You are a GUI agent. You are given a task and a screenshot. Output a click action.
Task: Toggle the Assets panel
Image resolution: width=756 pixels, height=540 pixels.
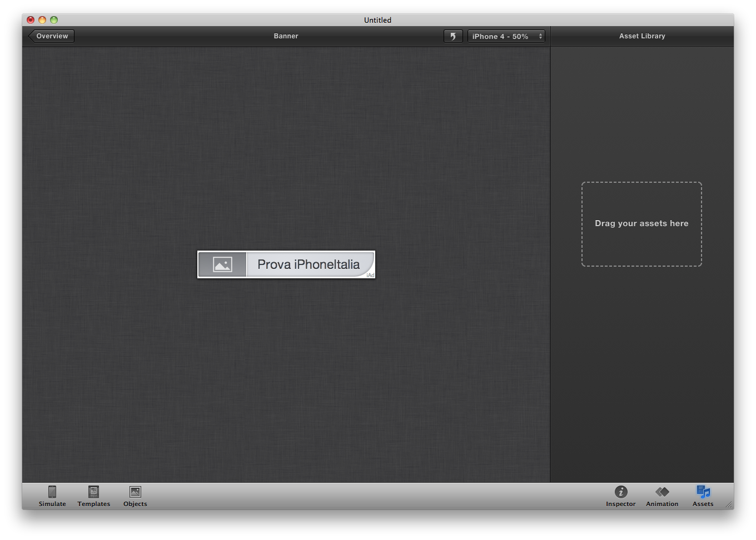(x=703, y=496)
